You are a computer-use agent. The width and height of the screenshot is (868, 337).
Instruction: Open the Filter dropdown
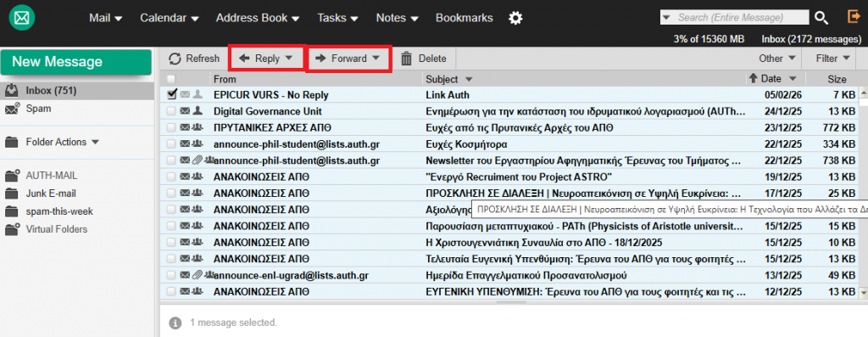click(832, 59)
